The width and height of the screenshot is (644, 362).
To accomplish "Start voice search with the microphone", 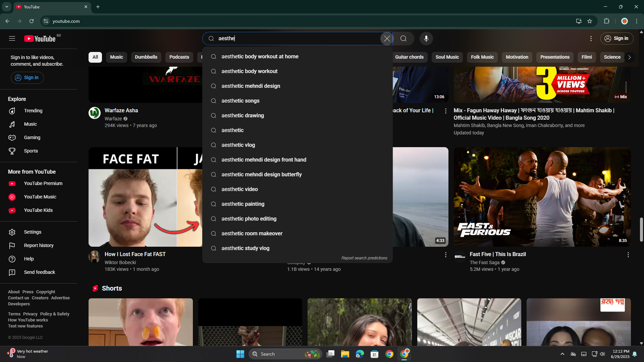I will click(x=426, y=39).
